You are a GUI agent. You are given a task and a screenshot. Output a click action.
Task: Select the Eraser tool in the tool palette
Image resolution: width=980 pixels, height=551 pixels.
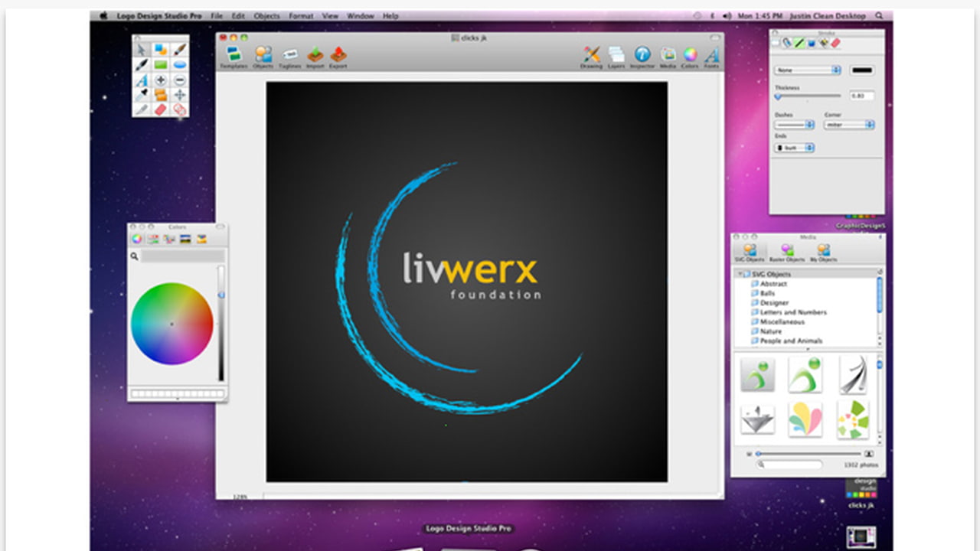(161, 111)
